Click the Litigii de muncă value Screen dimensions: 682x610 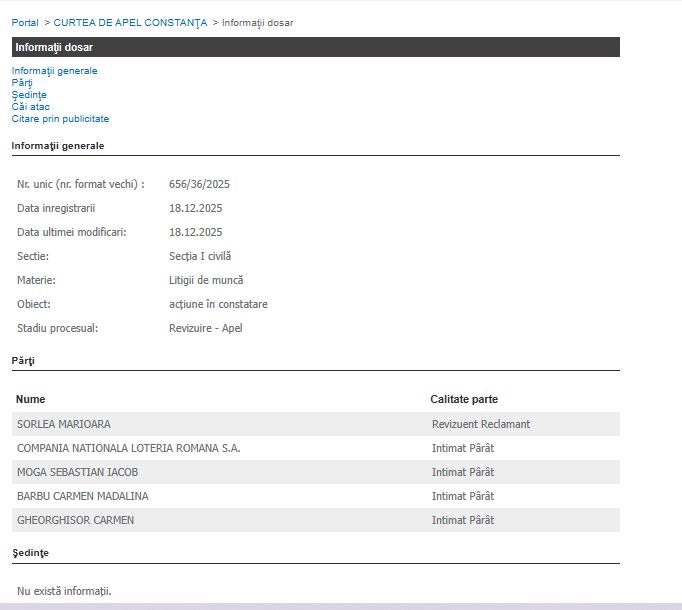[x=206, y=280]
